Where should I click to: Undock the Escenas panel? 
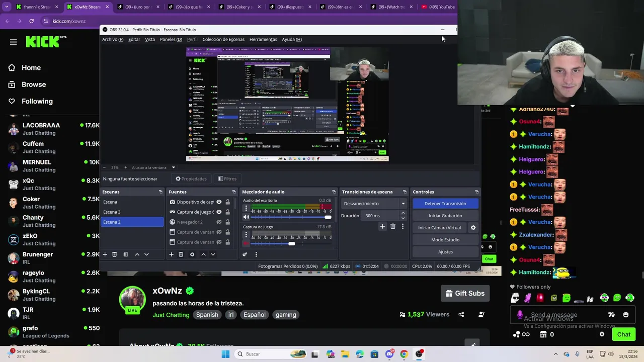coord(160,192)
